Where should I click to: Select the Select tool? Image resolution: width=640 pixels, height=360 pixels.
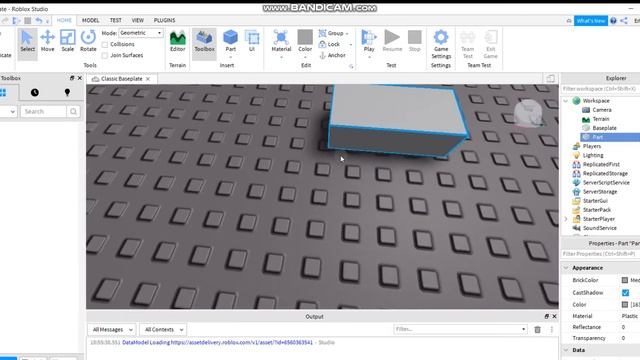tap(27, 41)
